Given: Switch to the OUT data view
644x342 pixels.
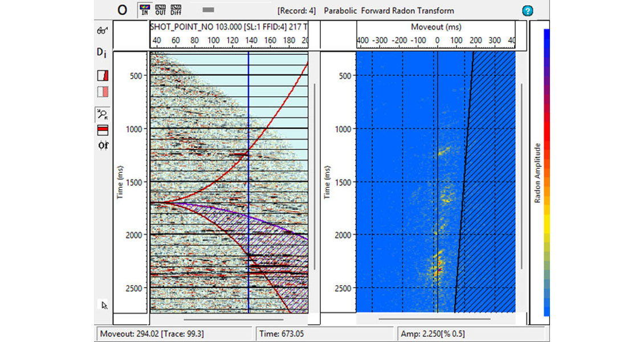Looking at the screenshot, I should tap(160, 10).
